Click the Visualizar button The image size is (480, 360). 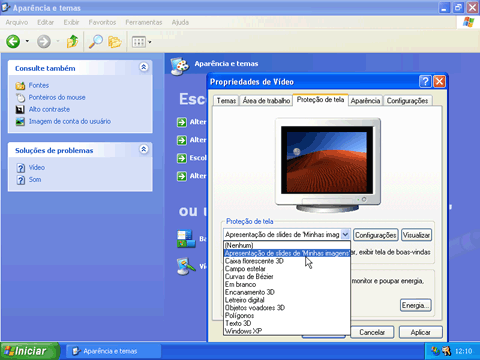click(416, 235)
